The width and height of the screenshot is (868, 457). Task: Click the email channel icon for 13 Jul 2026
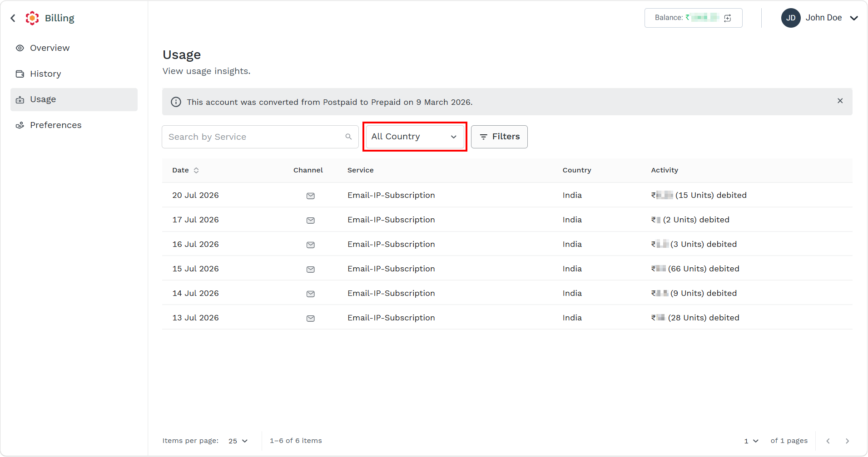311,318
